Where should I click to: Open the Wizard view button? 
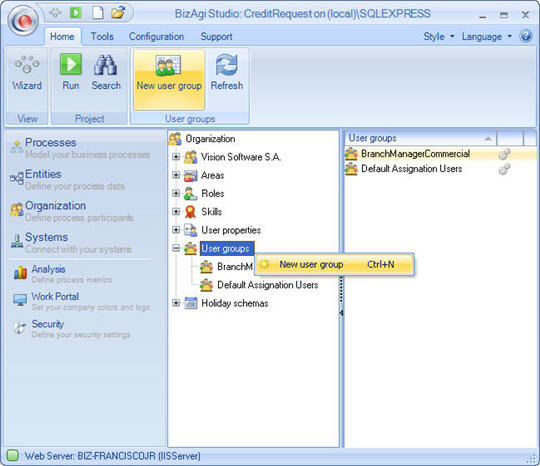pos(27,73)
